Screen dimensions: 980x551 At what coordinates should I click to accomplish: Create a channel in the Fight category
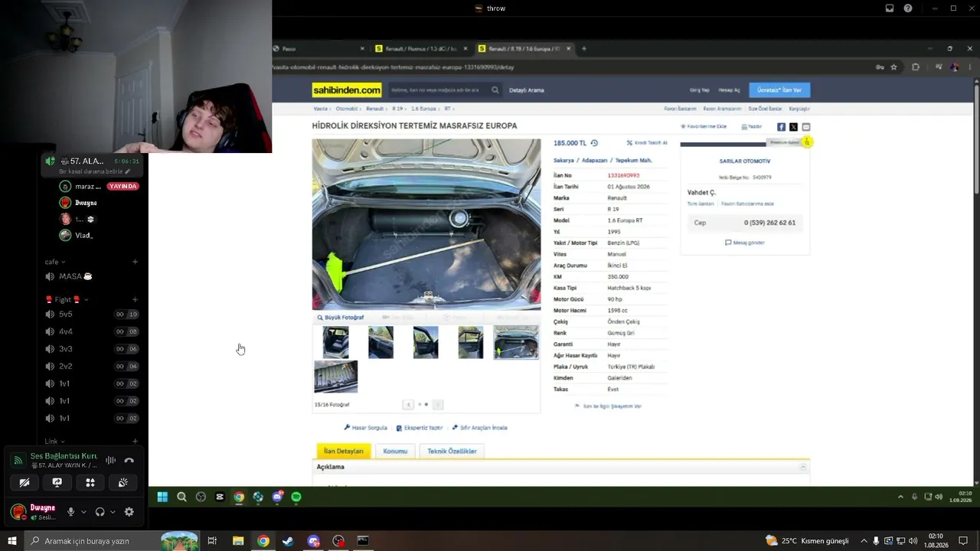135,299
